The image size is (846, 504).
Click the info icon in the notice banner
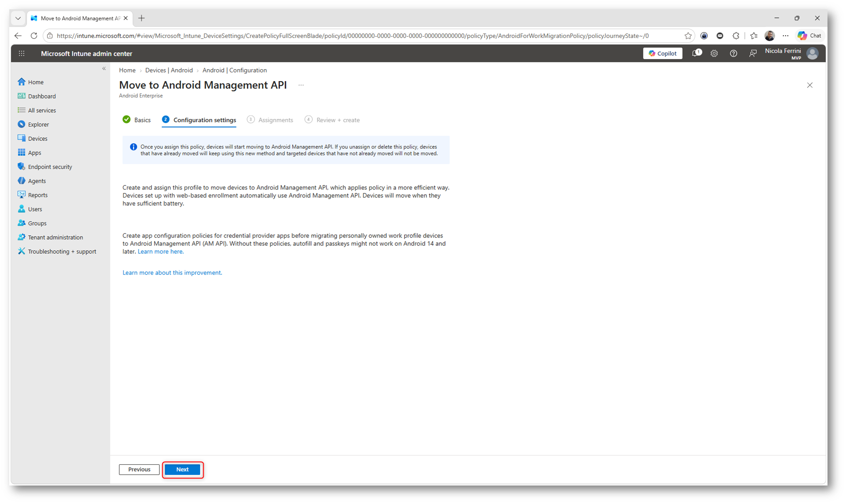click(x=133, y=147)
